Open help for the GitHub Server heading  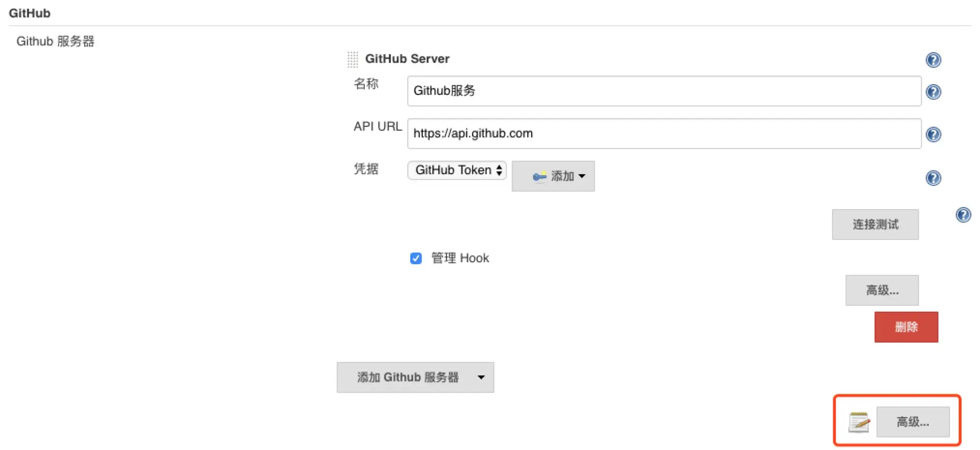(933, 60)
